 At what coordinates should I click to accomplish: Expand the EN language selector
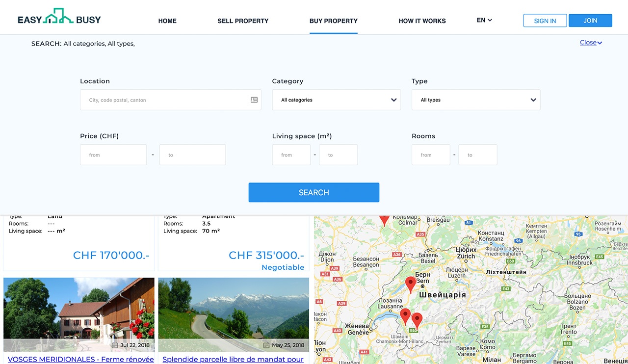pos(484,21)
